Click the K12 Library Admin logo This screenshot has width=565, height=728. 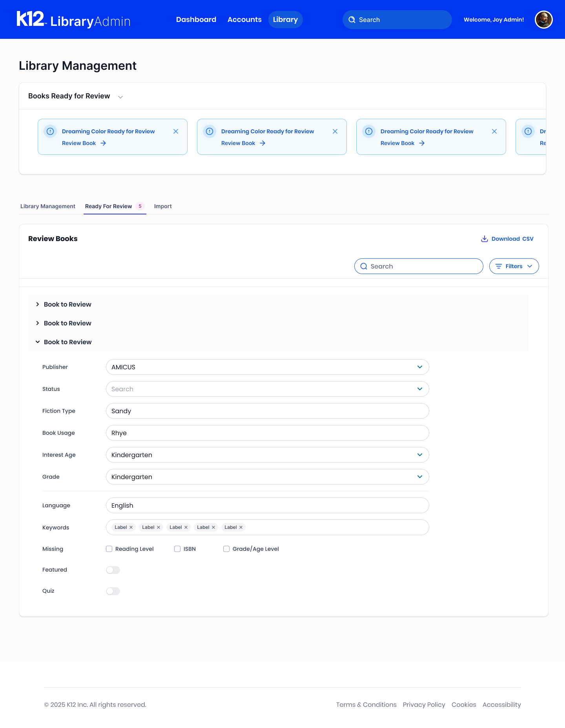pos(73,20)
